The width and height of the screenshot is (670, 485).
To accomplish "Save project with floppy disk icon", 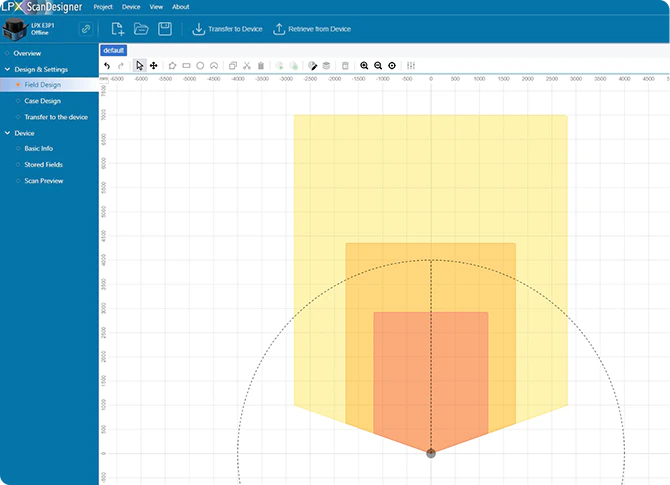I will [x=165, y=29].
